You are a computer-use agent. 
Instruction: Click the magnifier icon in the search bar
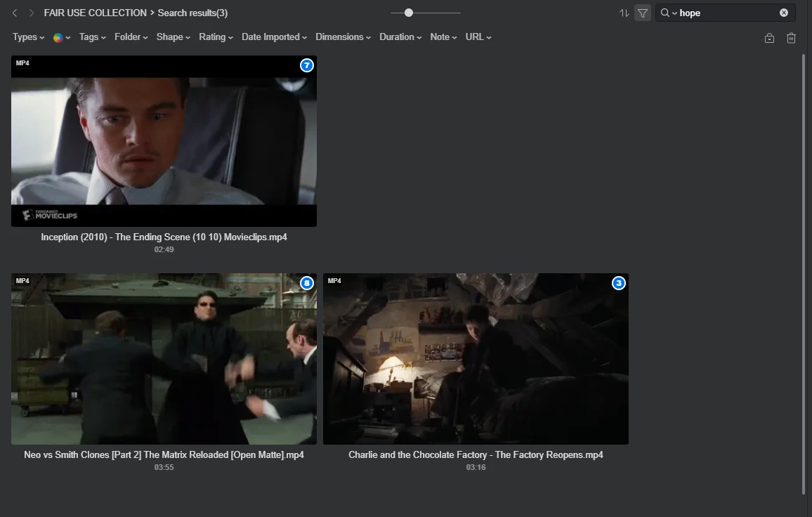(x=662, y=13)
